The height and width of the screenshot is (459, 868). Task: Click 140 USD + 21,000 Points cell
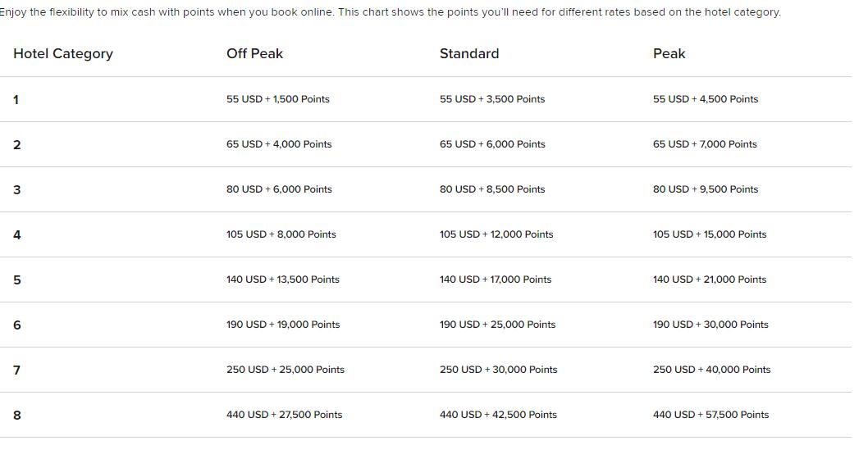click(x=710, y=279)
